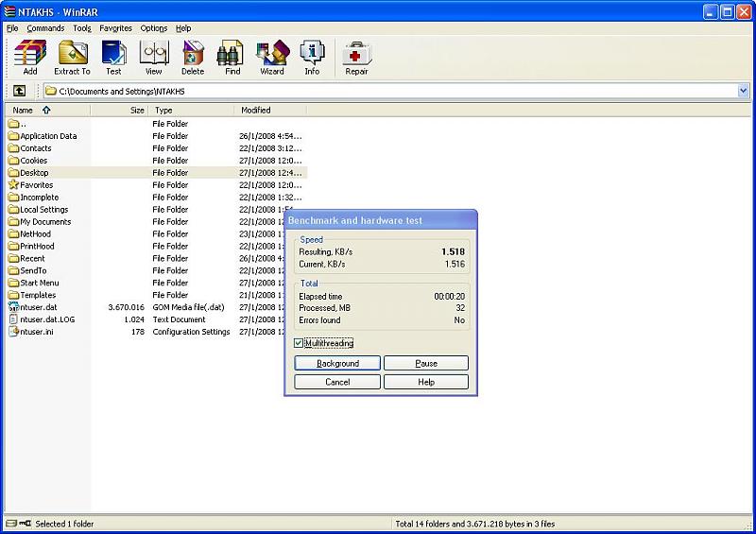Sort list by Modified column header
The height and width of the screenshot is (534, 756).
[x=271, y=110]
